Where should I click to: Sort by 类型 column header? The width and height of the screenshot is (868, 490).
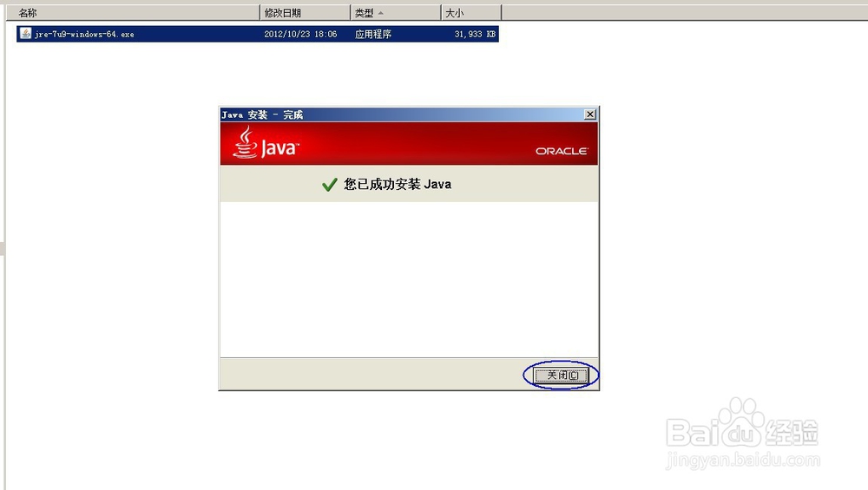396,13
